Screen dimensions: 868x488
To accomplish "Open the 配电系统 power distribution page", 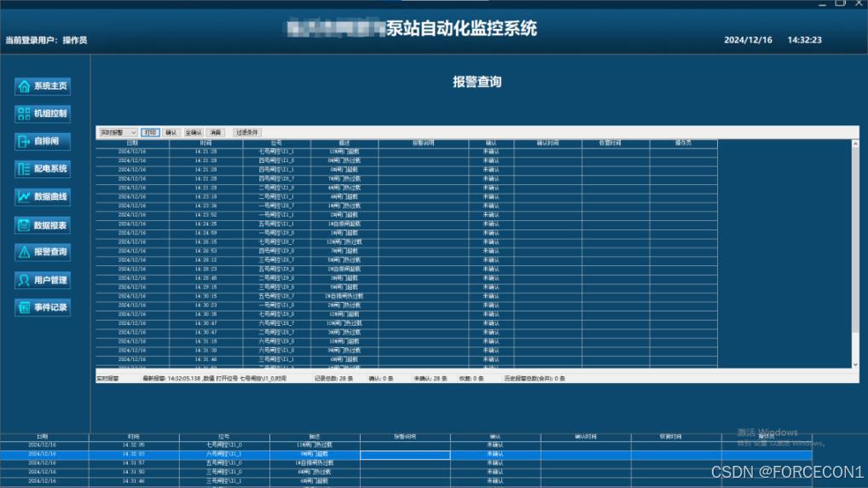I will 43,169.
